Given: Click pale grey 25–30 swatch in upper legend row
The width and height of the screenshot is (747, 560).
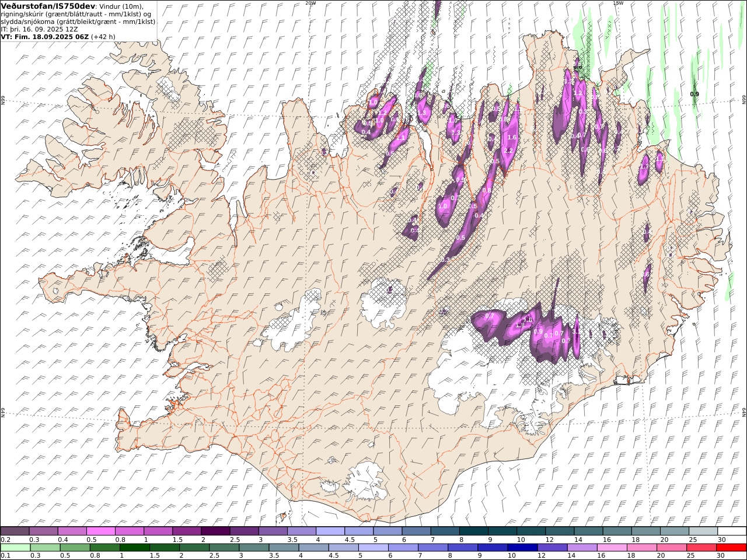Looking at the screenshot, I should 703,531.
